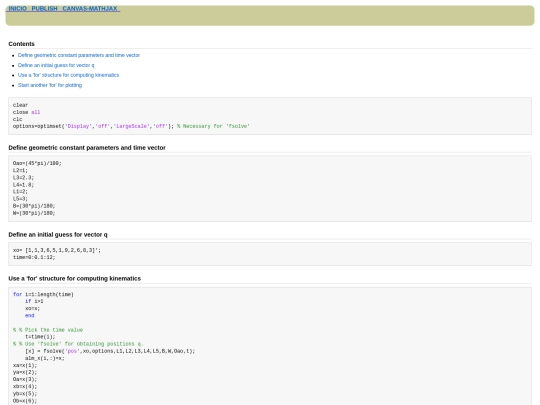Open the PUBLISH navigation link
This screenshot has height=405, width=540.
(44, 9)
